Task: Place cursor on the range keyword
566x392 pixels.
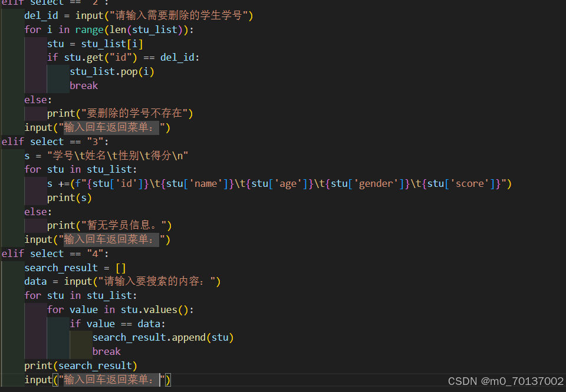Action: [89, 29]
